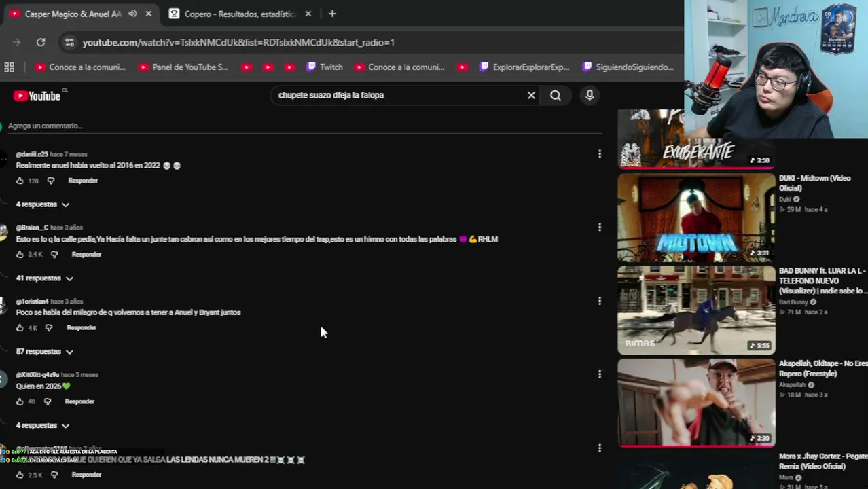Expand the 4 respuestas under @daniii.c25's comment
This screenshot has height=489, width=868.
click(x=43, y=204)
